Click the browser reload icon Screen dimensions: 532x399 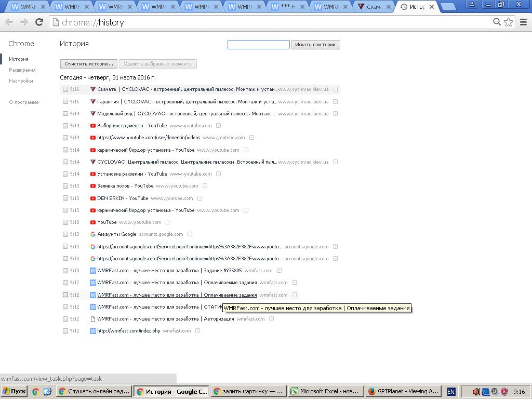[39, 22]
